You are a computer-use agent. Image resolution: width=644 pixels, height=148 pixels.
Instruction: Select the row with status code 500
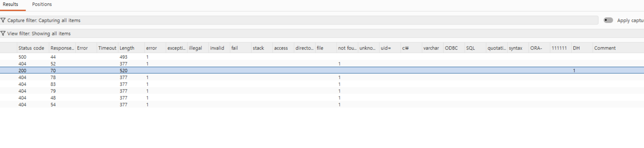pyautogui.click(x=322, y=57)
